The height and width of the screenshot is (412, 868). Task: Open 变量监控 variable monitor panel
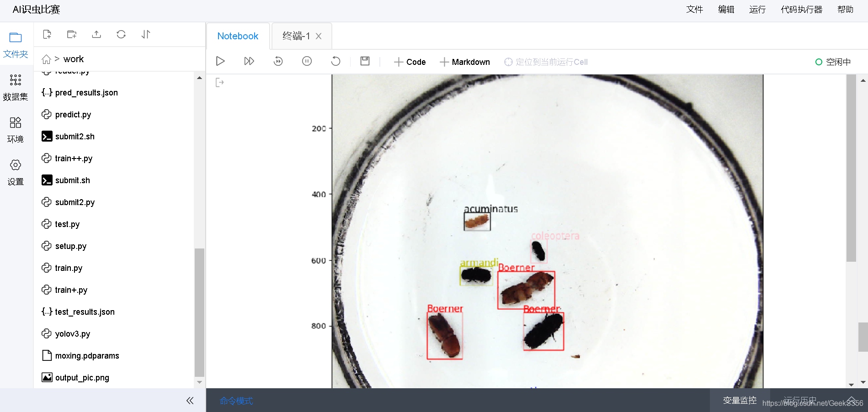[740, 401]
